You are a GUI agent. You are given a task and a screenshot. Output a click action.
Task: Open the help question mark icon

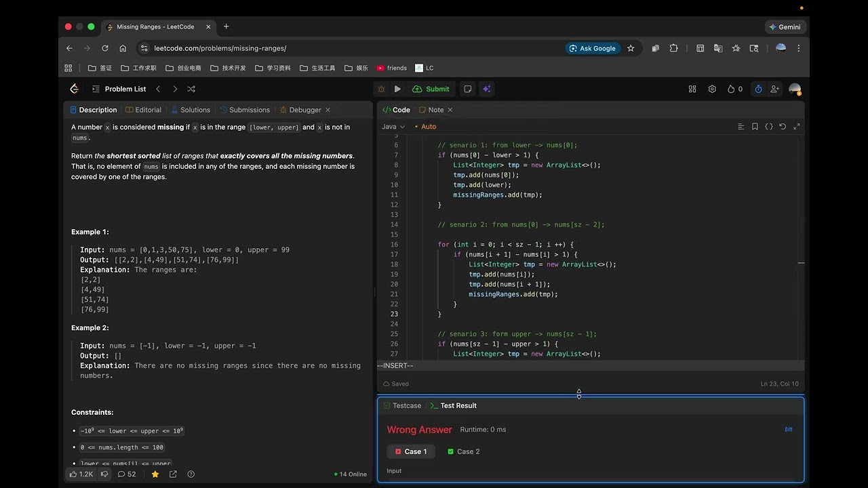point(191,474)
